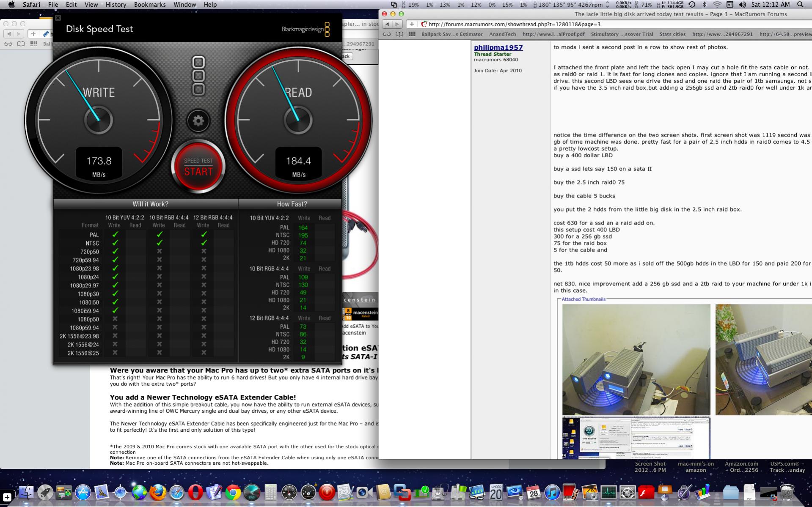Open Top Sites grid in the MacRumors window
The width and height of the screenshot is (812, 507).
pos(412,34)
